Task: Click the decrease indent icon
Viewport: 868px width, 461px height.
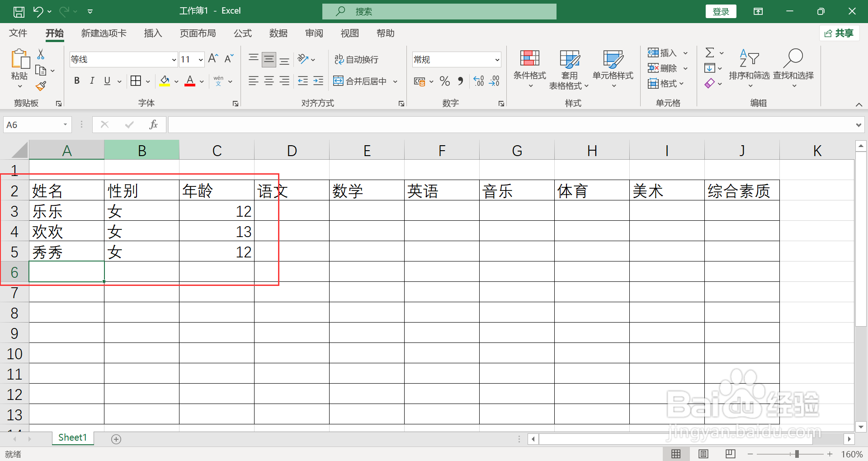Action: point(303,81)
